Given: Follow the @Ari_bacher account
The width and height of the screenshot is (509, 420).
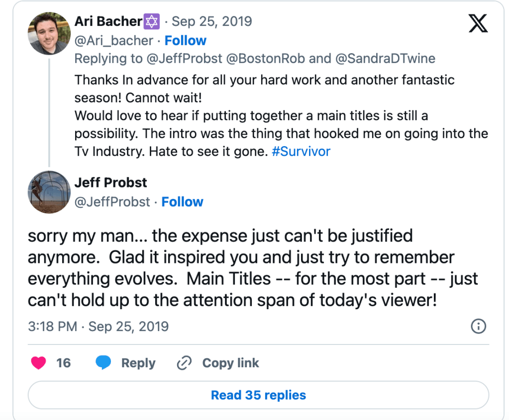Looking at the screenshot, I should point(185,40).
